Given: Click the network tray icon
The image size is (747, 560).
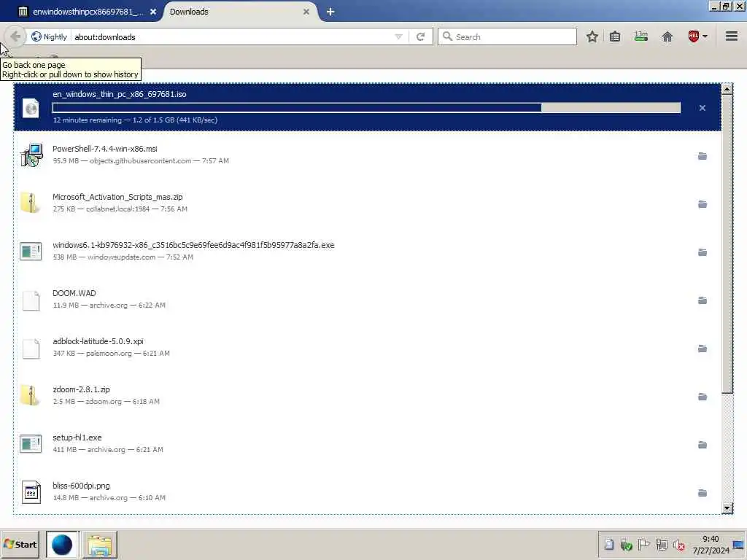Looking at the screenshot, I should (x=661, y=544).
